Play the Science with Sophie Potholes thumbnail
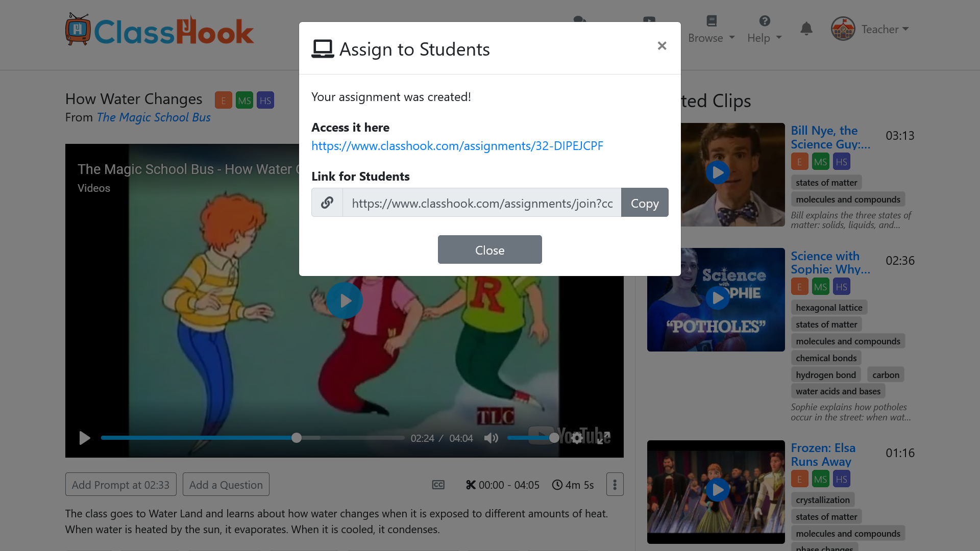 [717, 297]
